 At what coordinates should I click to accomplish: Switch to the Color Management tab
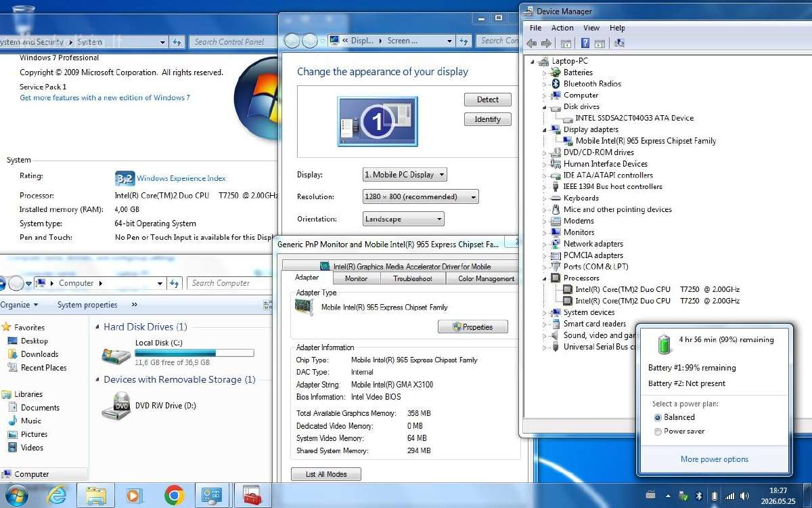pyautogui.click(x=486, y=278)
